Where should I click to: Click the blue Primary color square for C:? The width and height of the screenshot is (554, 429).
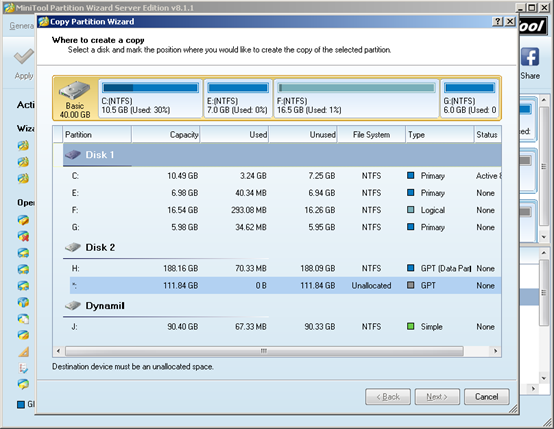(411, 175)
